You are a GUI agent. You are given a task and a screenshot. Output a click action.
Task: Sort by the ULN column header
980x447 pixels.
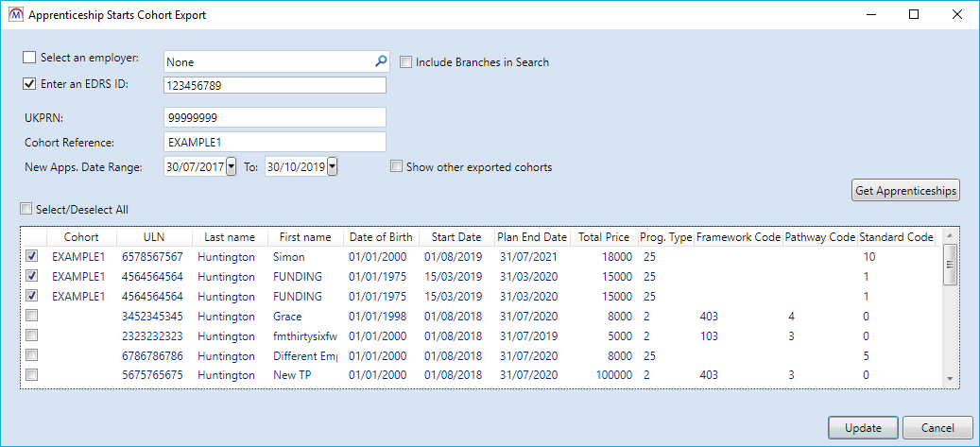pos(154,237)
